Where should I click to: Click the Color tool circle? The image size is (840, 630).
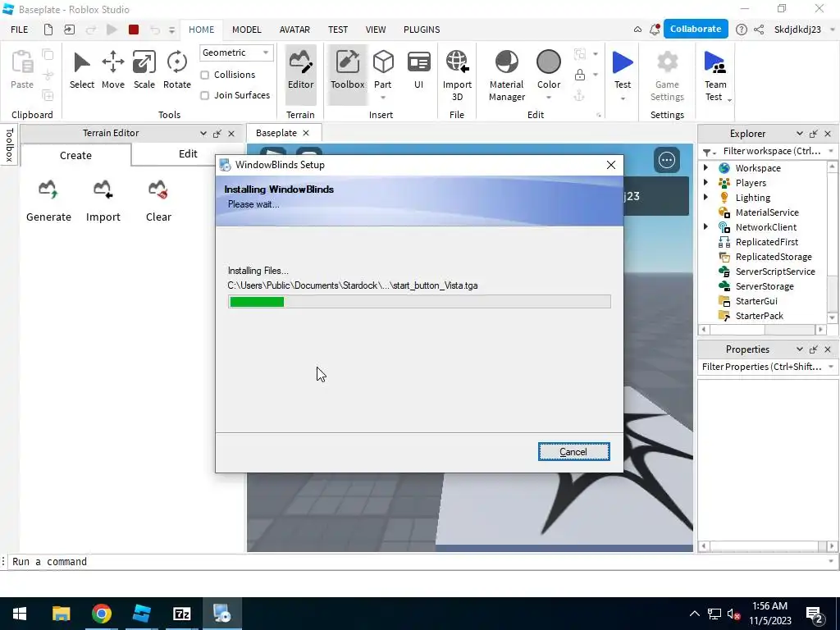tap(549, 62)
